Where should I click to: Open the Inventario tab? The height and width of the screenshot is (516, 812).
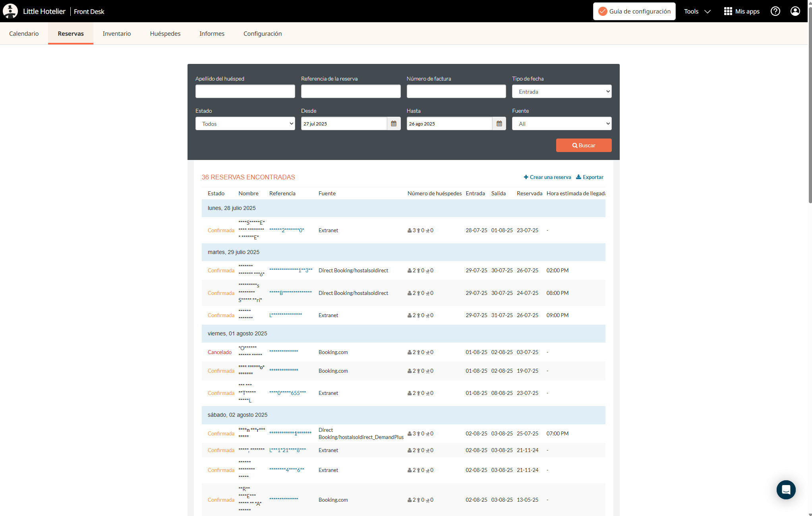coord(116,34)
